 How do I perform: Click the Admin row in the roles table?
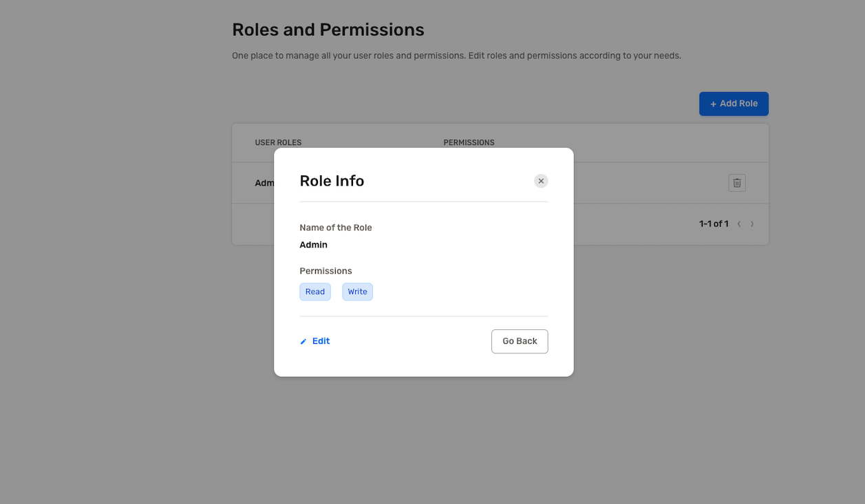click(264, 183)
